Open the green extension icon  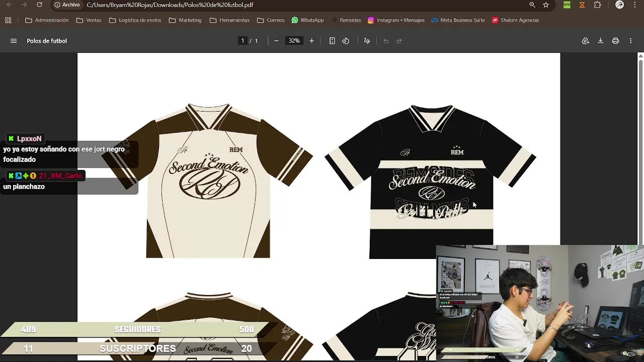567,5
